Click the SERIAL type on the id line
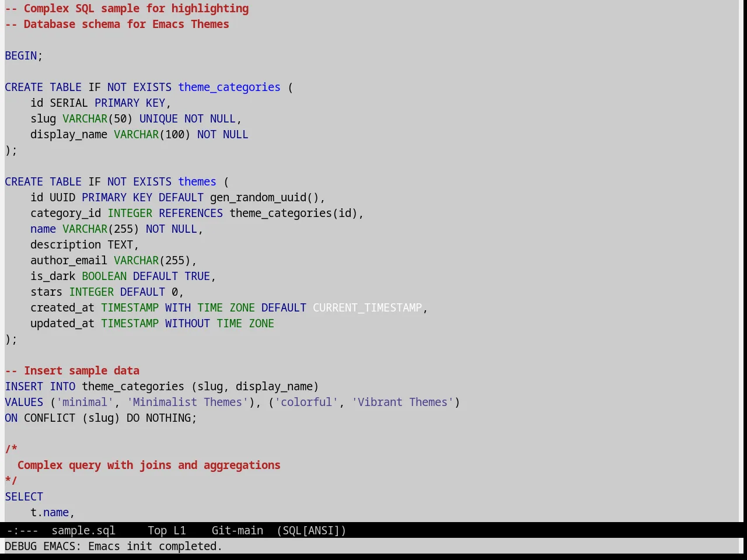747x560 pixels. [x=69, y=103]
